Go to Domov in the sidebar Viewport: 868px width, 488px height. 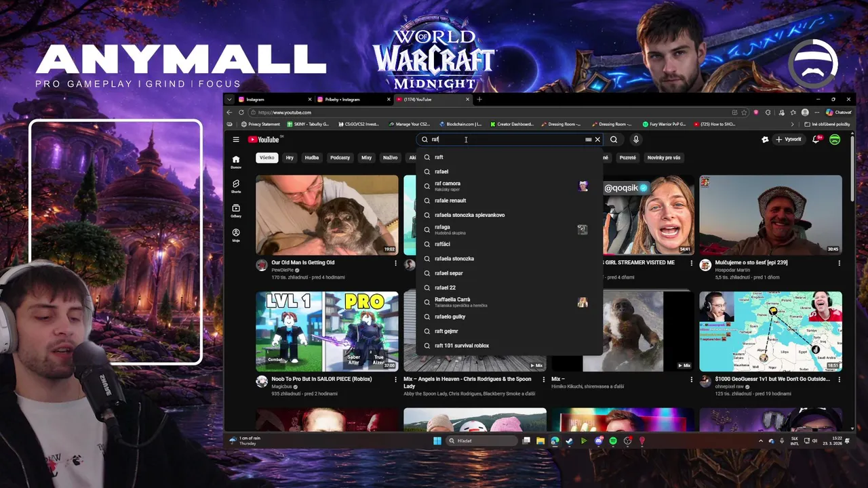pos(236,162)
